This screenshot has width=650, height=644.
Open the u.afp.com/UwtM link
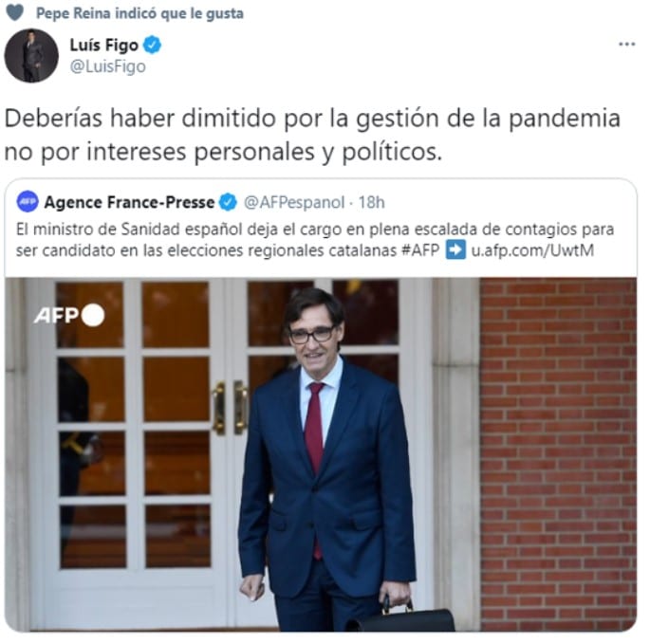532,250
